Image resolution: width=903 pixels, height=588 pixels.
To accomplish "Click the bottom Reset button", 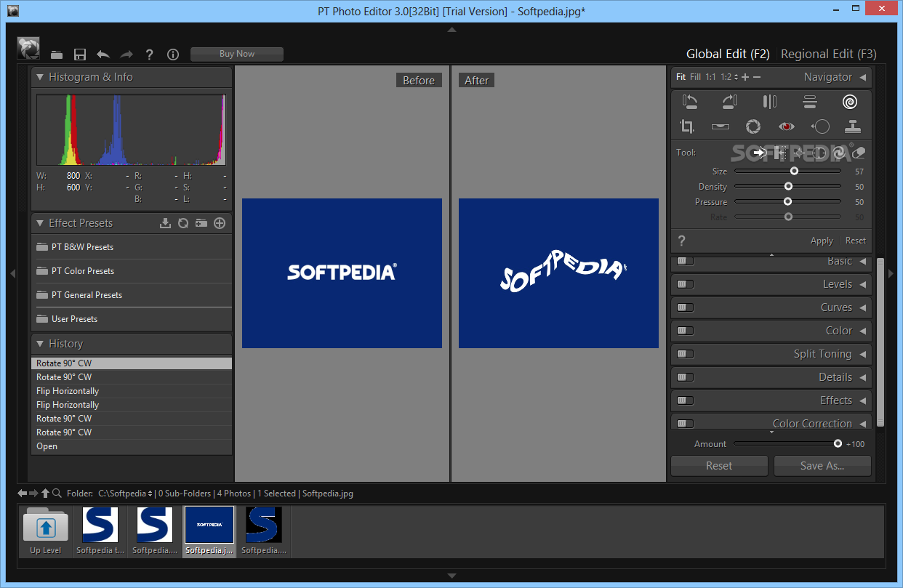I will coord(719,466).
